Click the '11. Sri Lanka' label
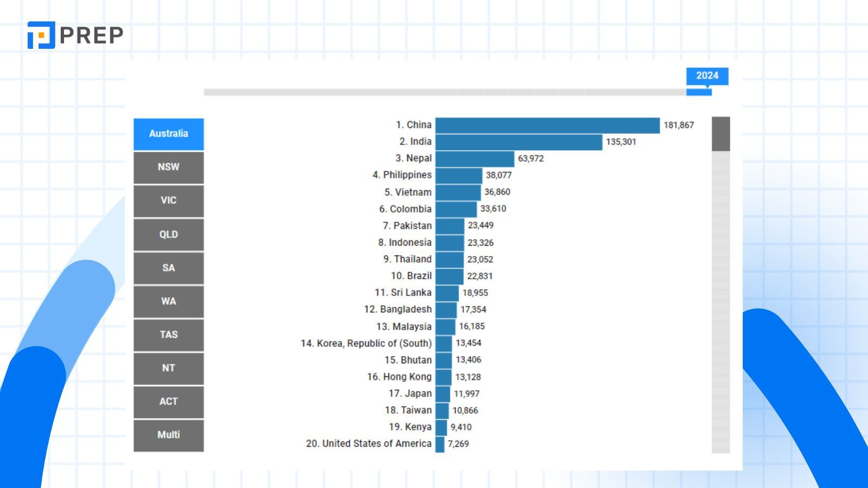 pyautogui.click(x=403, y=293)
